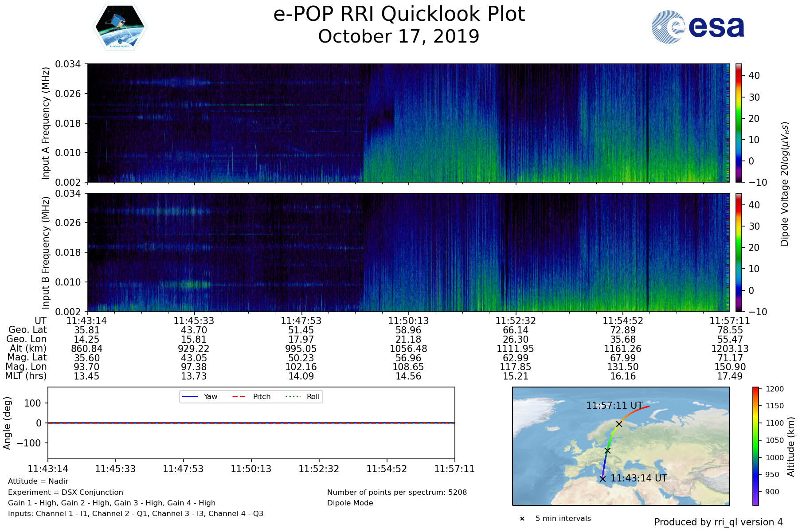Click the 'e-POP RRI Quicklook Plot' title
The height and width of the screenshot is (532, 798).
pyautogui.click(x=399, y=14)
